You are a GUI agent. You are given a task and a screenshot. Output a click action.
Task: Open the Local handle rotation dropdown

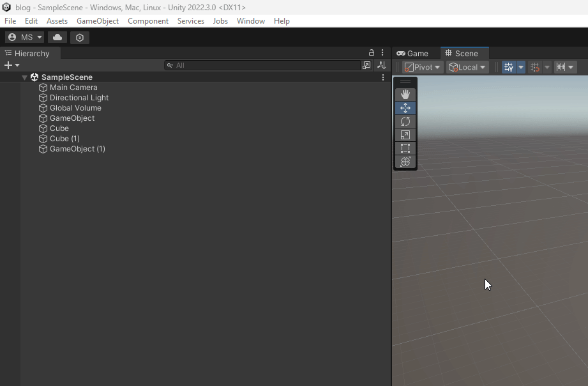pyautogui.click(x=467, y=67)
